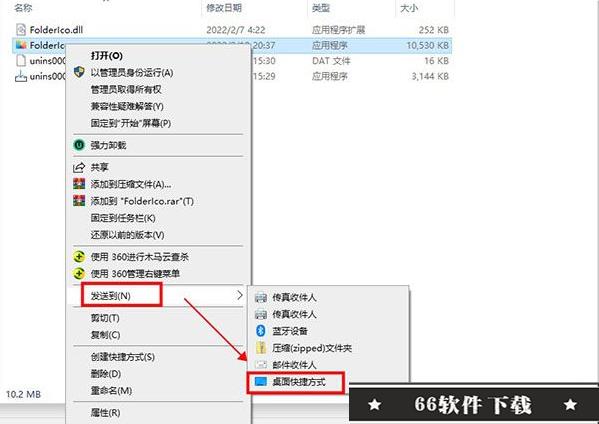Select 创建快捷方式(S) menu entry
Viewport: 599px width, 424px height.
[123, 357]
